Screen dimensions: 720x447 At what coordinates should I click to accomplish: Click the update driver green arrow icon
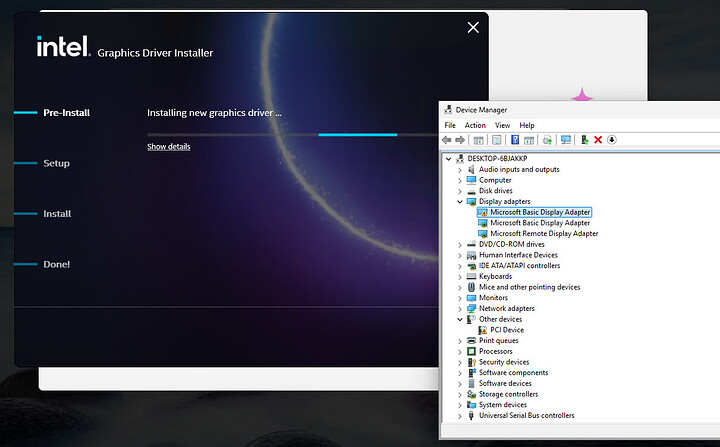click(584, 140)
